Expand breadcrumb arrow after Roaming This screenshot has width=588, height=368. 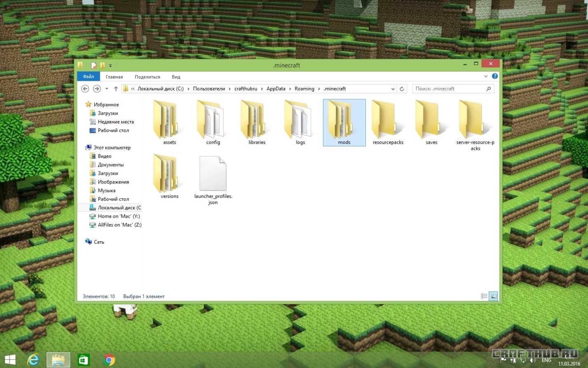tap(319, 89)
